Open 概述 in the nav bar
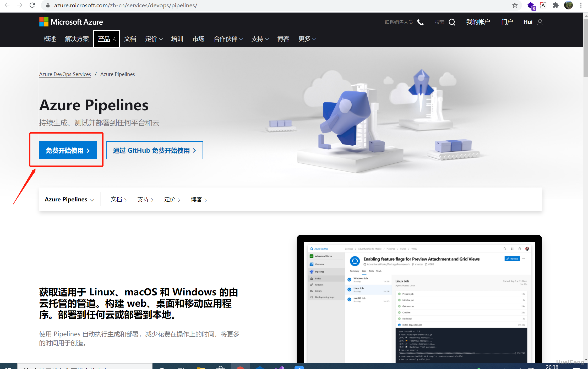Image resolution: width=588 pixels, height=369 pixels. click(x=50, y=39)
